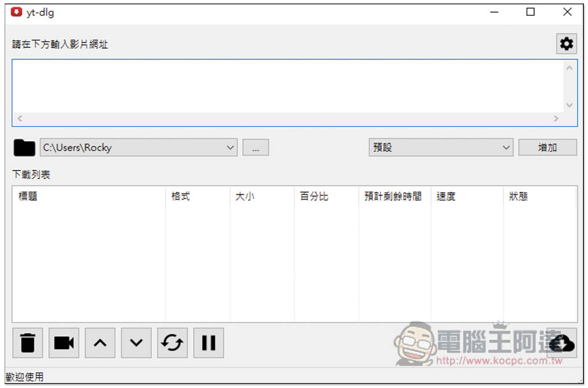
Task: Click the trash can delete icon
Action: pyautogui.click(x=28, y=343)
